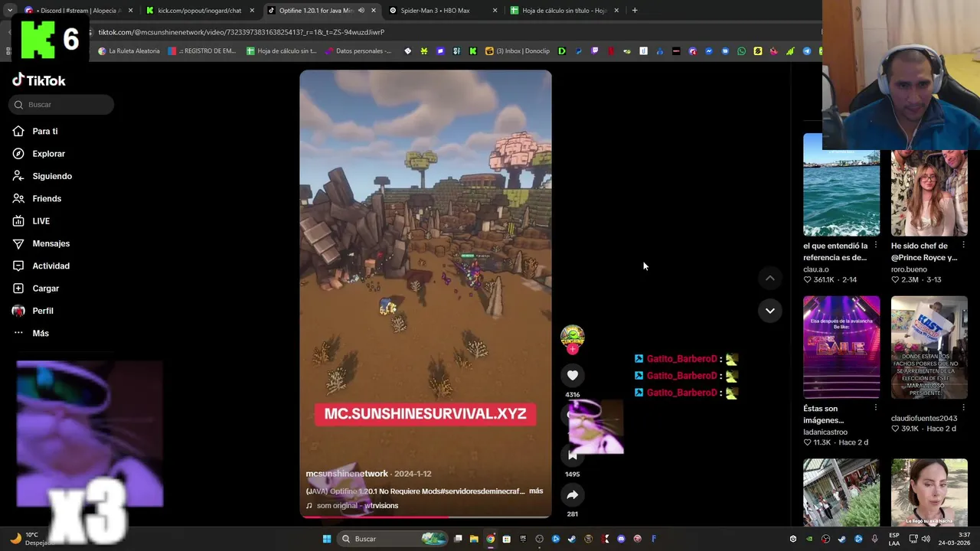The image size is (980, 551).
Task: Open a new browser tab with plus
Action: [635, 11]
